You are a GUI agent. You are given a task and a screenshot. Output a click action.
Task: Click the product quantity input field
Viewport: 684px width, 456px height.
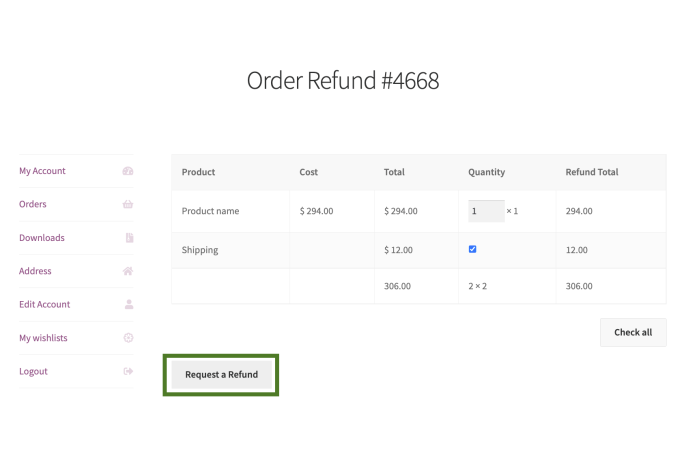click(x=485, y=211)
